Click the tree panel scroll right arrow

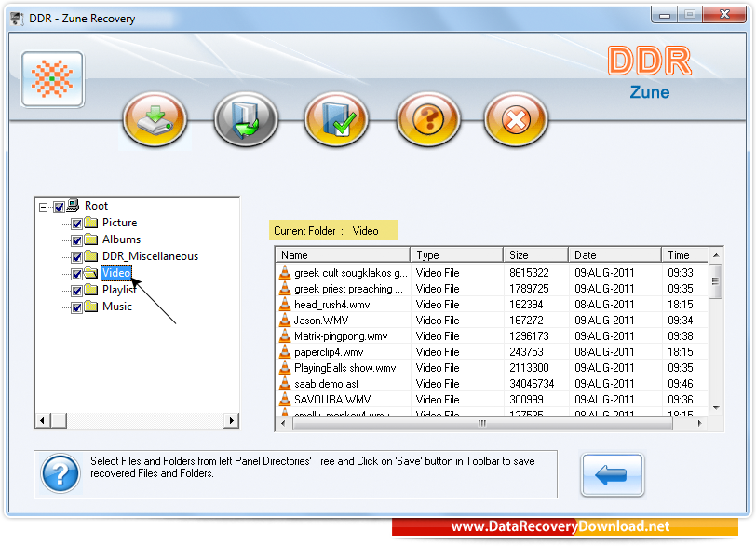[x=232, y=420]
